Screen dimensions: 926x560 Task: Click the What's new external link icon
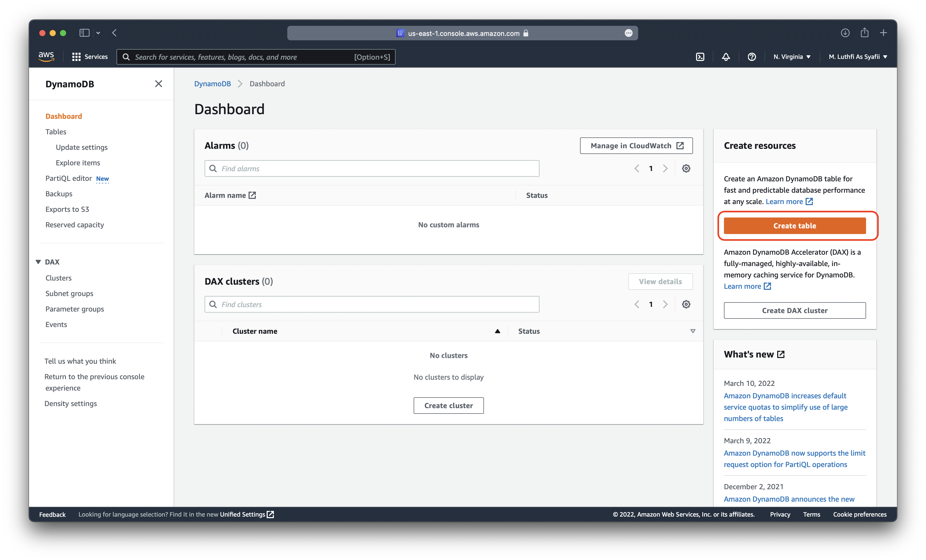(x=781, y=354)
